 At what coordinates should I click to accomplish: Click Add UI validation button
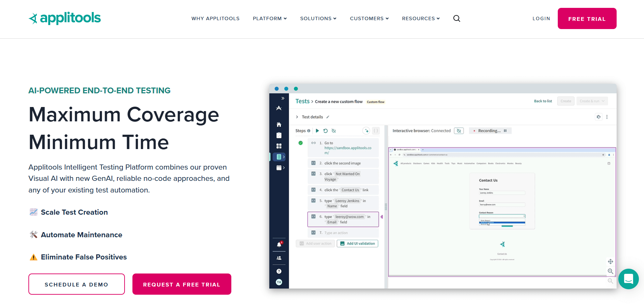(x=358, y=243)
